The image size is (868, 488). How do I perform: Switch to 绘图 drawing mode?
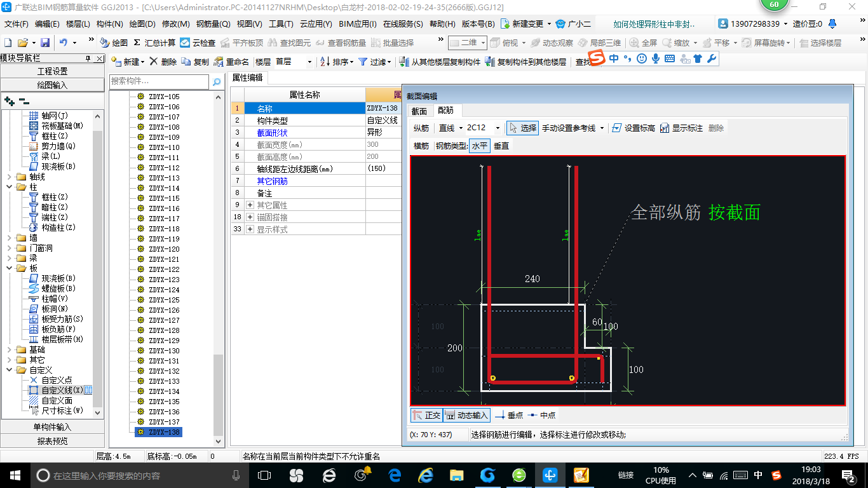(114, 43)
